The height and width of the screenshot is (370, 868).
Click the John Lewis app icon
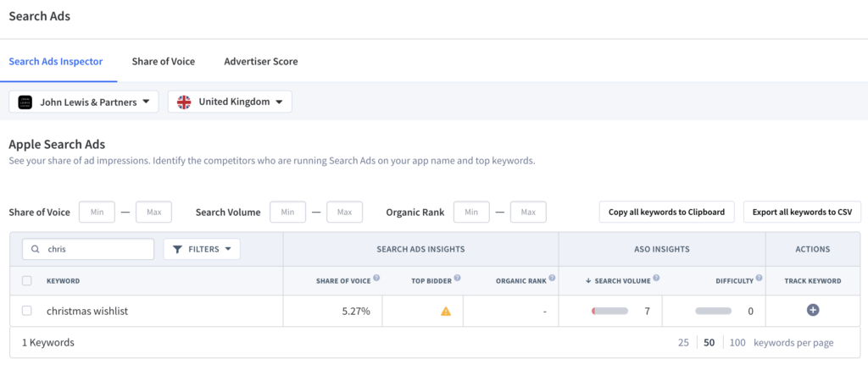(25, 102)
